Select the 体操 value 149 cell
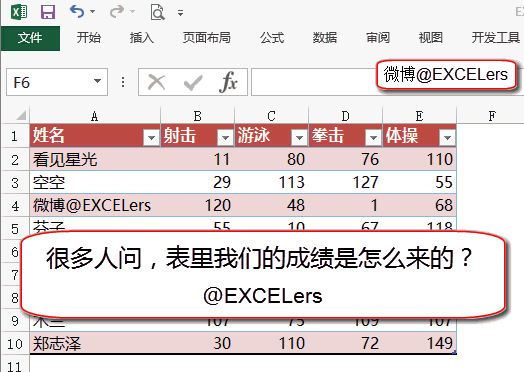The height and width of the screenshot is (372, 524). point(419,343)
